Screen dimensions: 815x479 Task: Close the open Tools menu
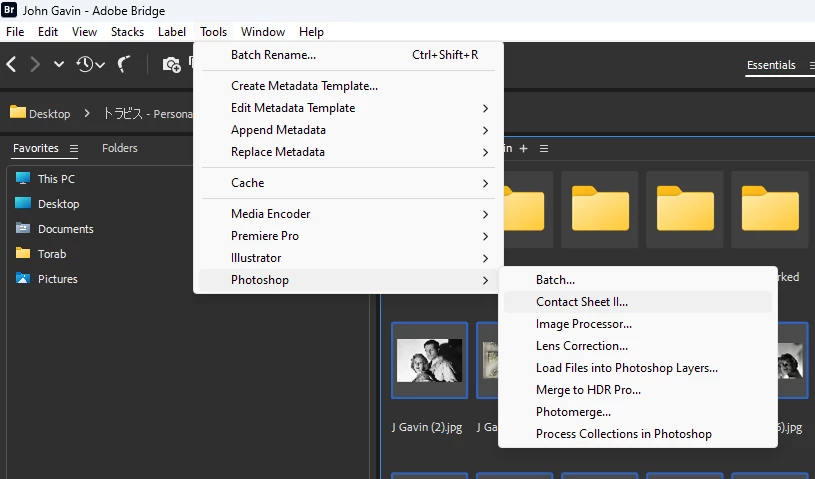click(x=214, y=32)
